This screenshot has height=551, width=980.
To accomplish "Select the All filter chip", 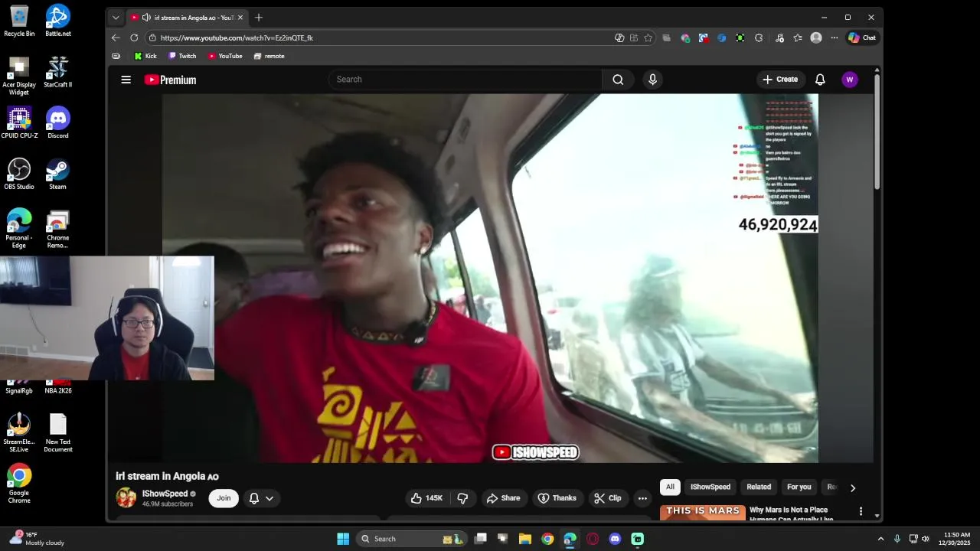I will click(x=670, y=487).
